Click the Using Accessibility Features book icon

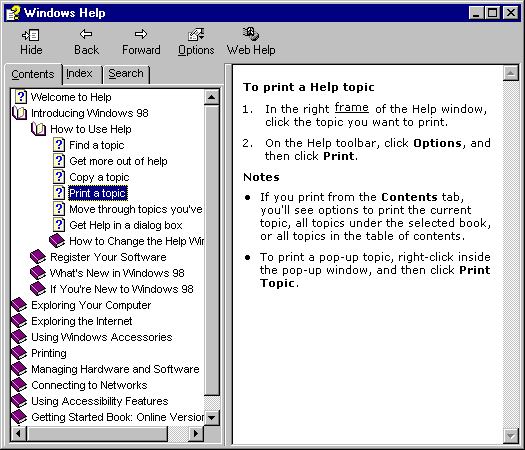pyautogui.click(x=19, y=401)
